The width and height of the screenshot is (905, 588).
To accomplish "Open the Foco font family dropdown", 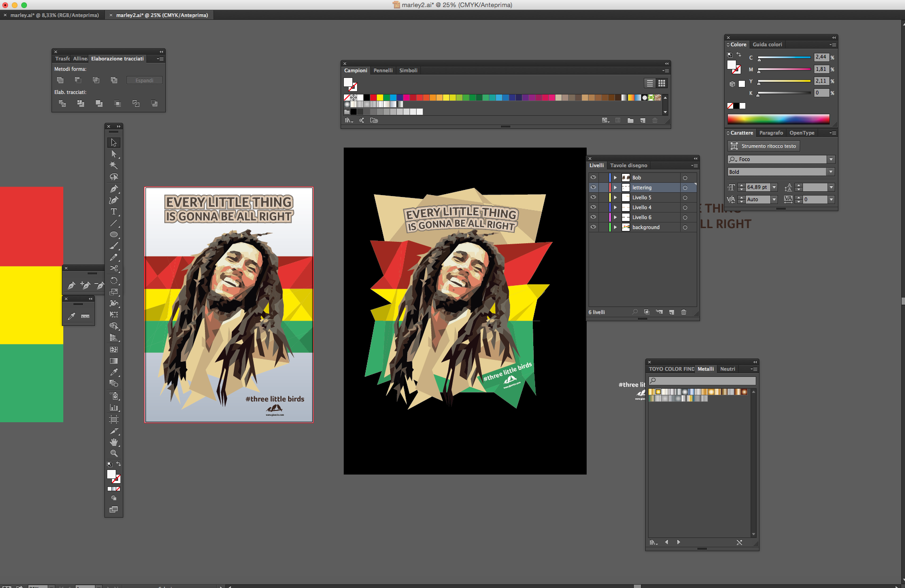I will coord(831,160).
